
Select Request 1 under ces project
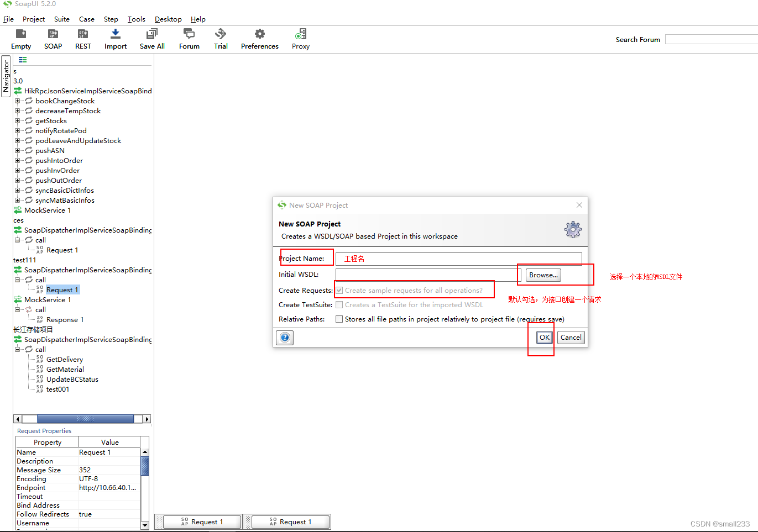pos(62,250)
